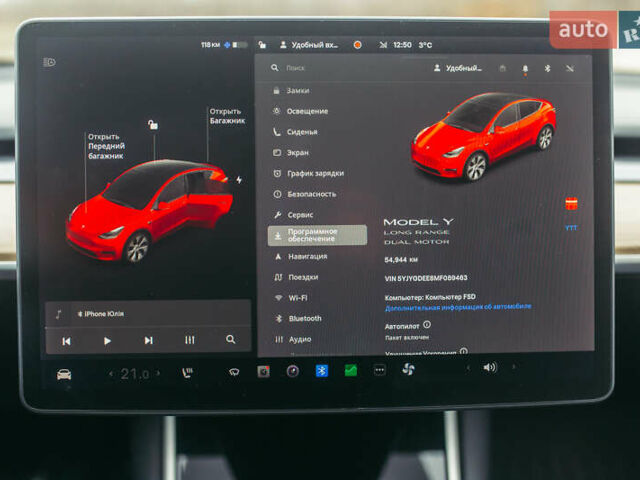The width and height of the screenshot is (640, 480).
Task: Tap the charge port lightning bolt icon
Action: coord(239,180)
